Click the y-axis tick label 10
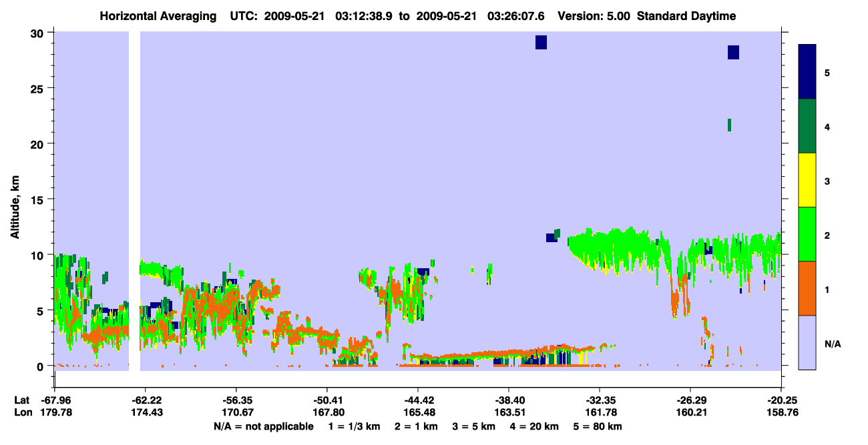This screenshot has width=868, height=445. (x=39, y=255)
